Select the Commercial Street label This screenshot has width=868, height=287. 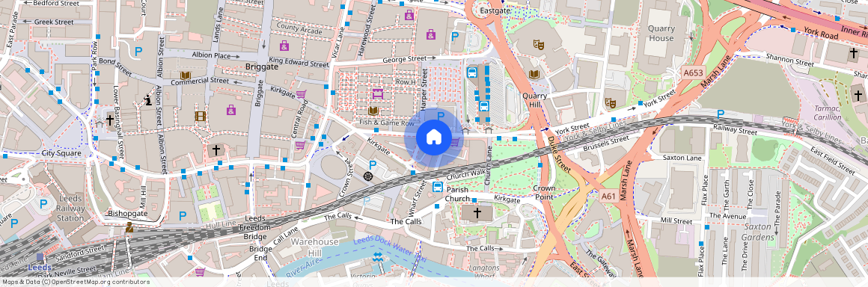pos(200,81)
